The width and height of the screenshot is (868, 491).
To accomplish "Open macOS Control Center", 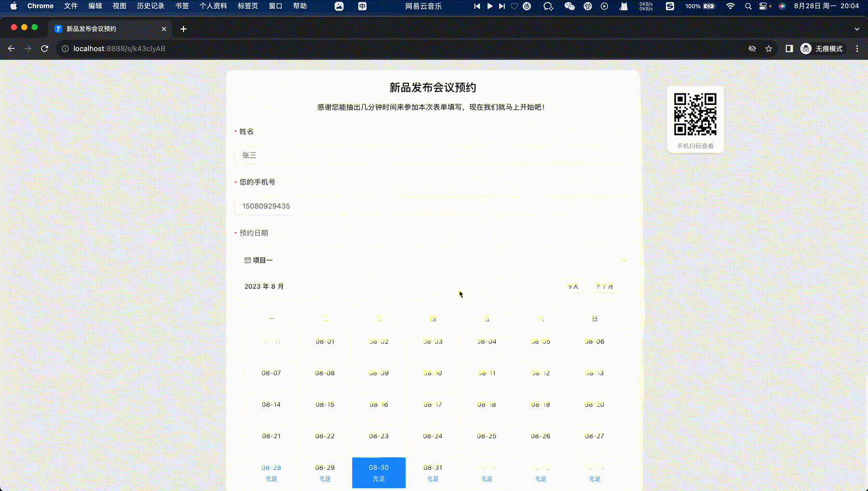I will pyautogui.click(x=763, y=6).
